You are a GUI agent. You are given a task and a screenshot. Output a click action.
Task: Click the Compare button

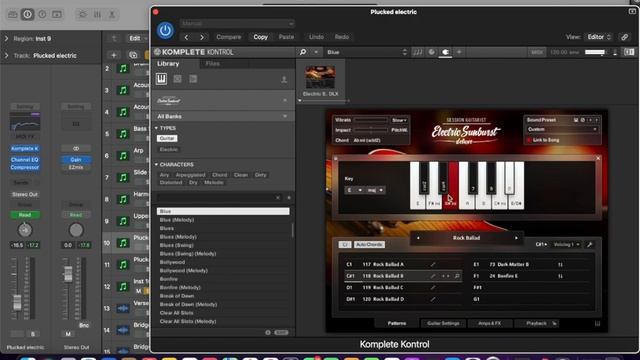pyautogui.click(x=229, y=37)
